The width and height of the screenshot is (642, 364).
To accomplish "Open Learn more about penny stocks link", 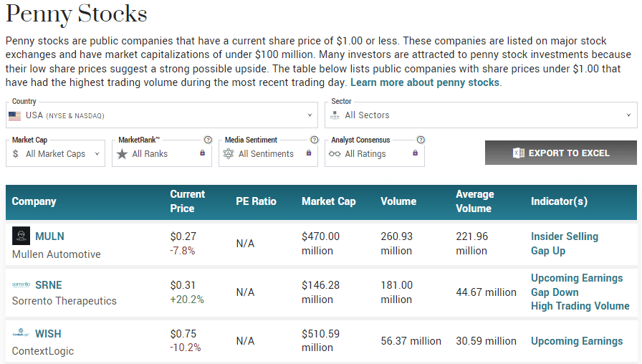I will pyautogui.click(x=425, y=82).
